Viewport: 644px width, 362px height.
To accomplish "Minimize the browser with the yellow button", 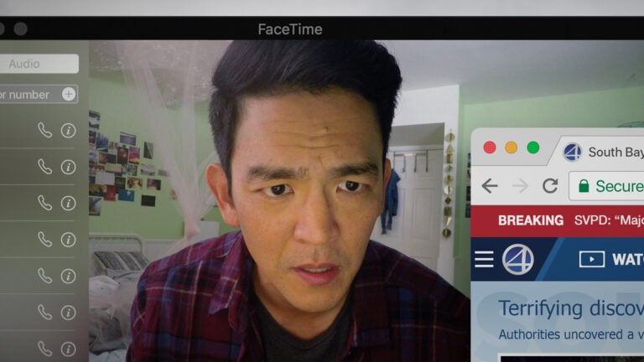I will coord(511,147).
